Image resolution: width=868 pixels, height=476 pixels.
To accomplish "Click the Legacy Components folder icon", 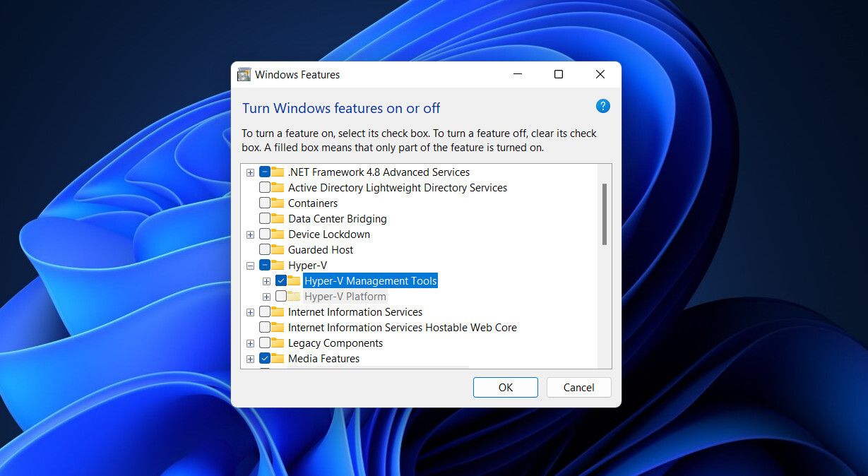I will (276, 343).
